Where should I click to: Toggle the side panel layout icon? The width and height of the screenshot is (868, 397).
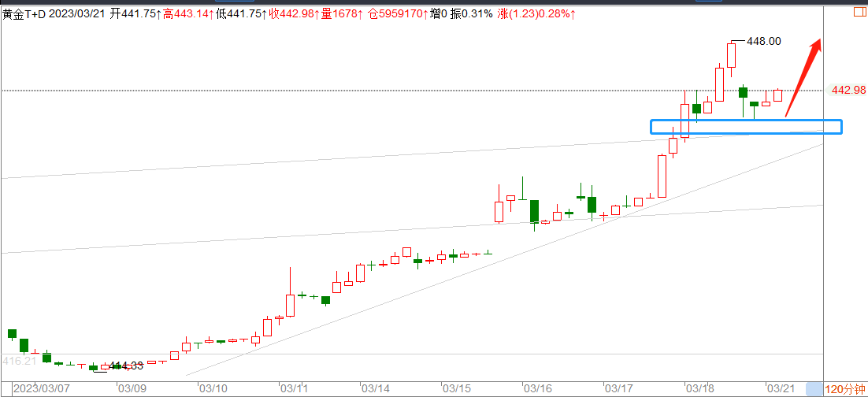(x=860, y=13)
